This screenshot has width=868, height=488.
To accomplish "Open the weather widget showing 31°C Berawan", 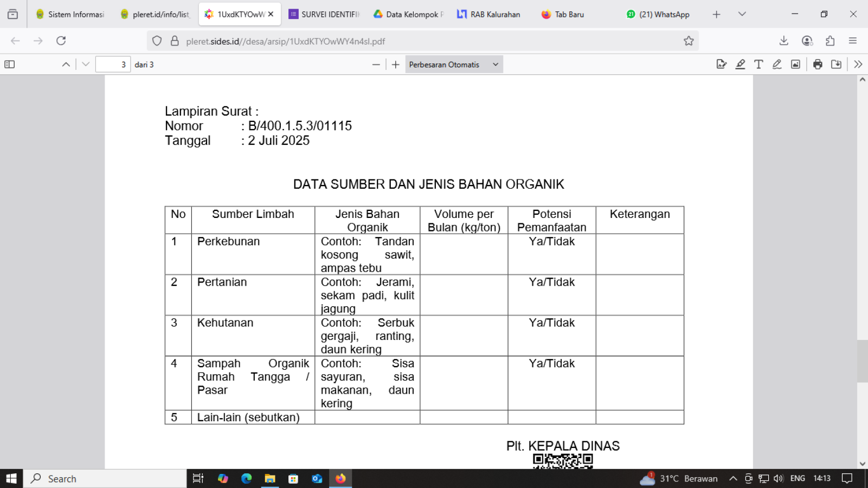I will pyautogui.click(x=679, y=479).
